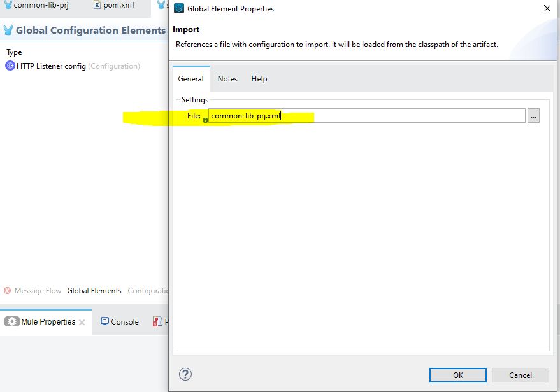Click the pom.xml file icon
Screen dimensions: 560x392
97,5
